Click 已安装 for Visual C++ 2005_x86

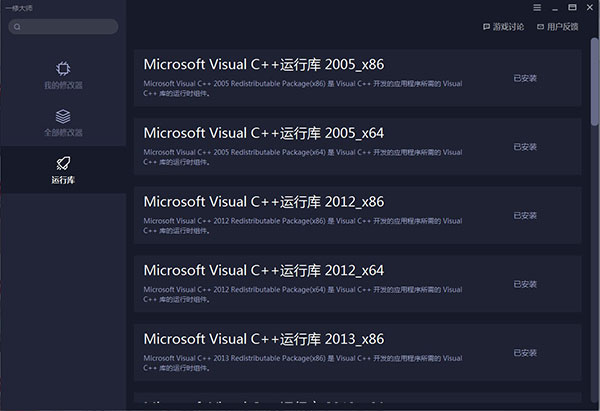click(x=525, y=77)
